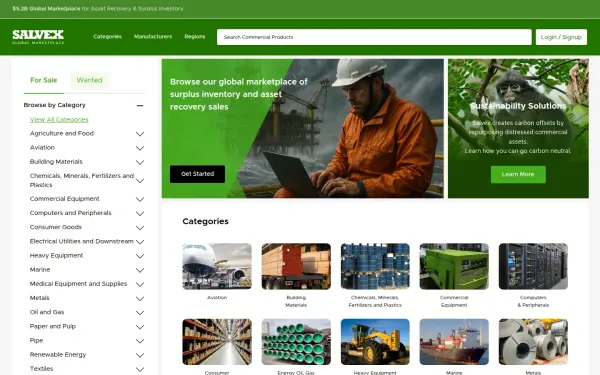The image size is (600, 375).
Task: Expand Electrical Utilities and Downstream chevron
Action: point(140,242)
